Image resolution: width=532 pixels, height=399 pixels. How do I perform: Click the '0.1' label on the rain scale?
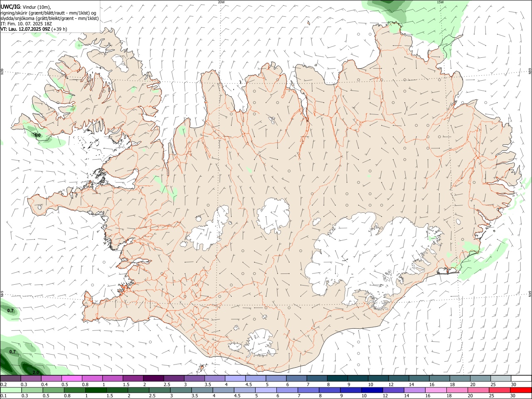point(3,396)
